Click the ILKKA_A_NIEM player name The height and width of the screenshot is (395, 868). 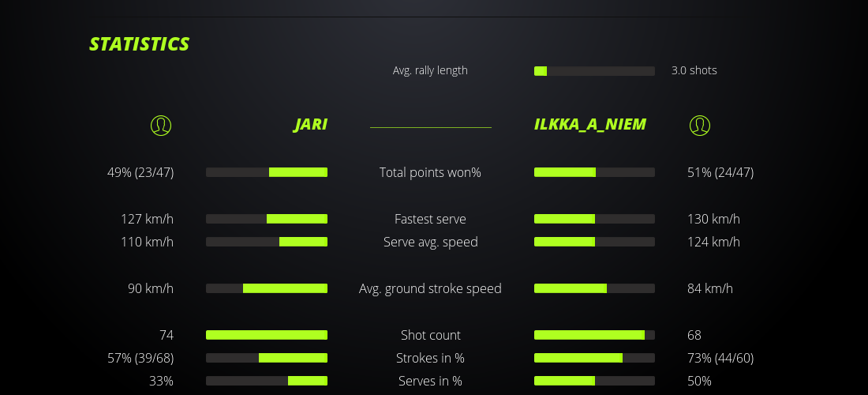[589, 125]
